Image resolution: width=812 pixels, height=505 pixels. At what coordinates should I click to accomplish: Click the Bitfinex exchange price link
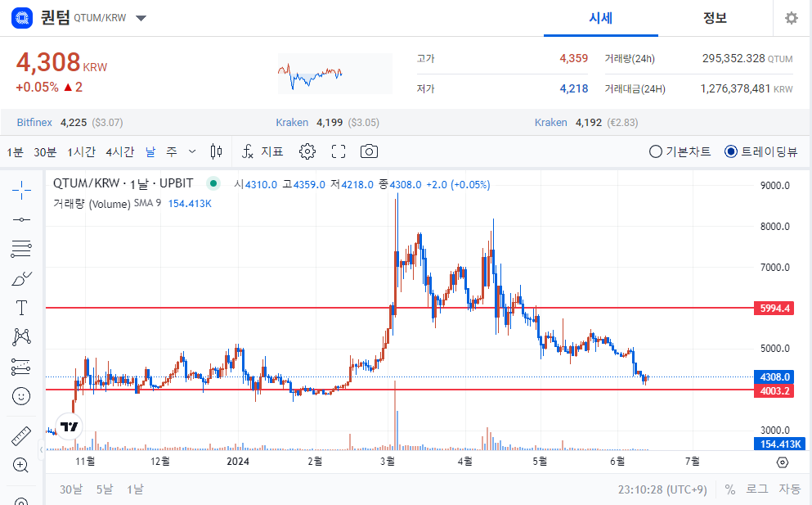[70, 122]
